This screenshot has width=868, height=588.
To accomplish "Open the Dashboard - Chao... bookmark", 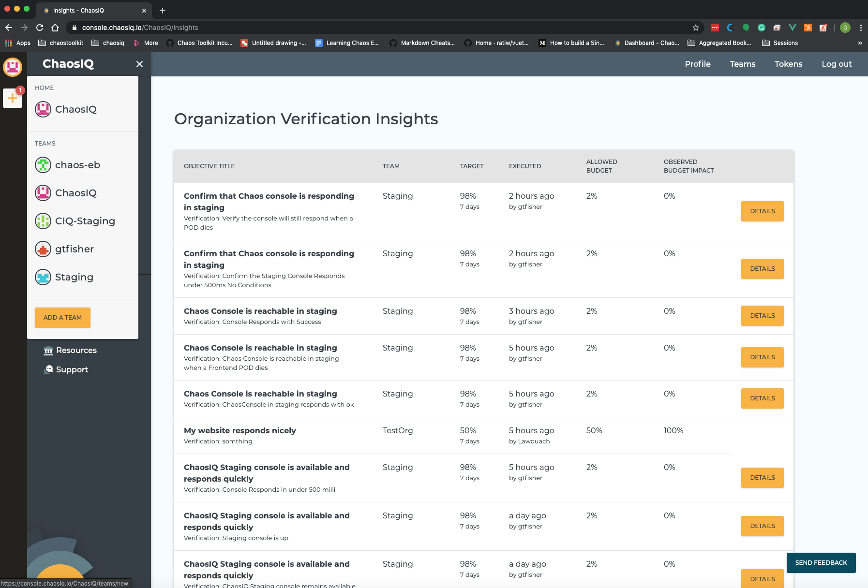I will [646, 43].
